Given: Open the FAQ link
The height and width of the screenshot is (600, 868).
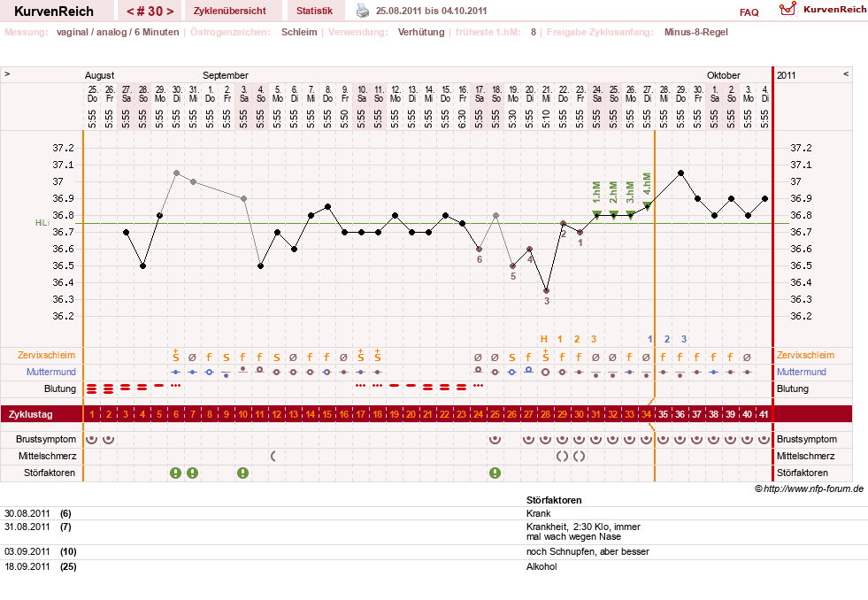Looking at the screenshot, I should coord(749,12).
